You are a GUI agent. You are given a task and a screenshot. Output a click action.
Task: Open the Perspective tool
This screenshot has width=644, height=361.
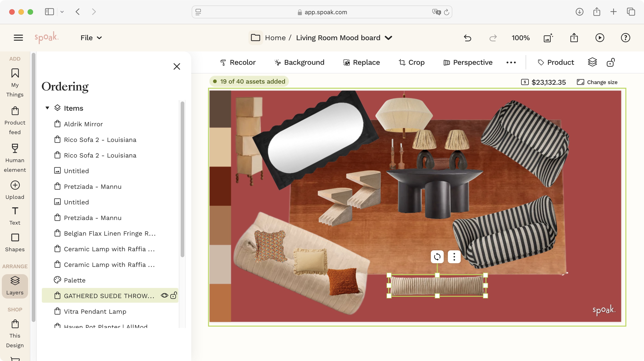[x=467, y=62]
